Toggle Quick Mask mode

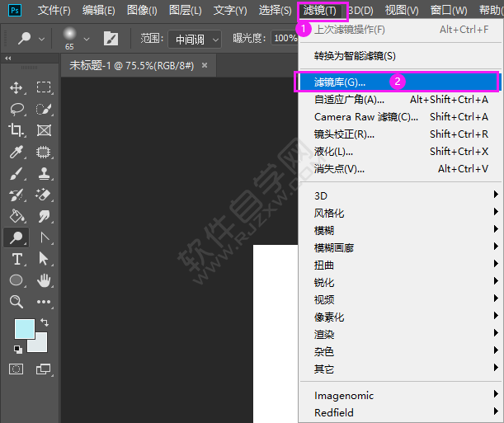point(16,369)
